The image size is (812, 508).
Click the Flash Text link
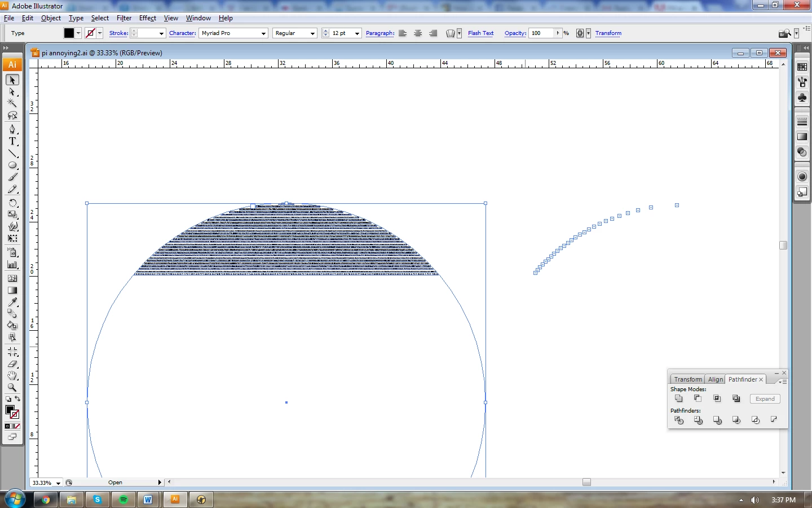(480, 33)
